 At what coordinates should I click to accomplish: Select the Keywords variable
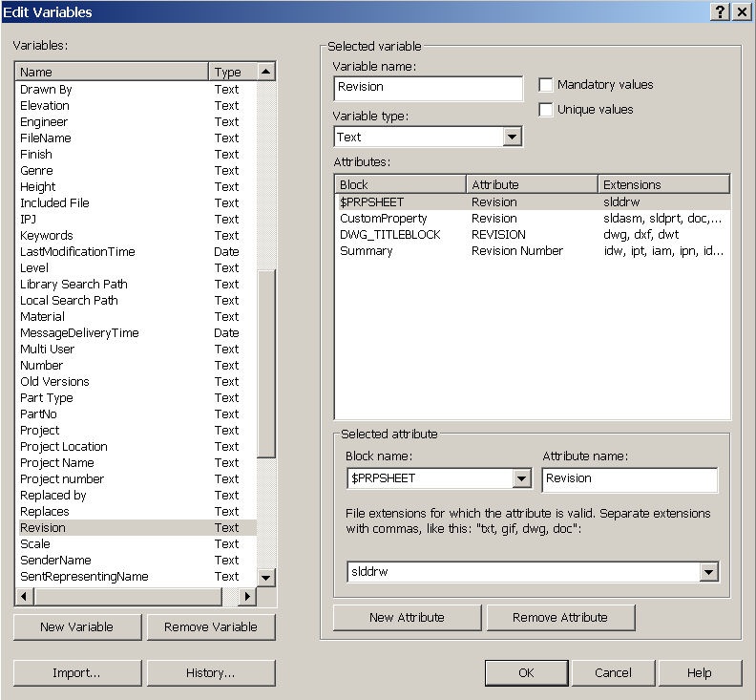(136, 236)
